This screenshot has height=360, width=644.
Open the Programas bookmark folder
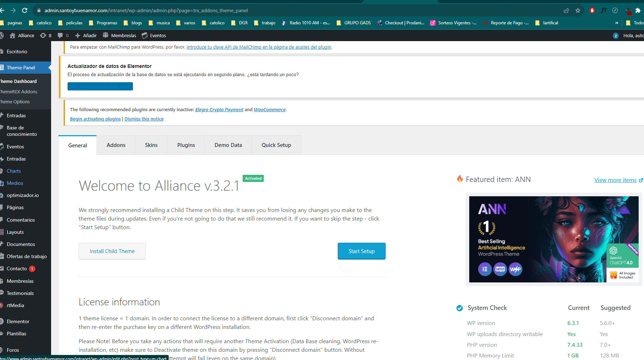[103, 23]
